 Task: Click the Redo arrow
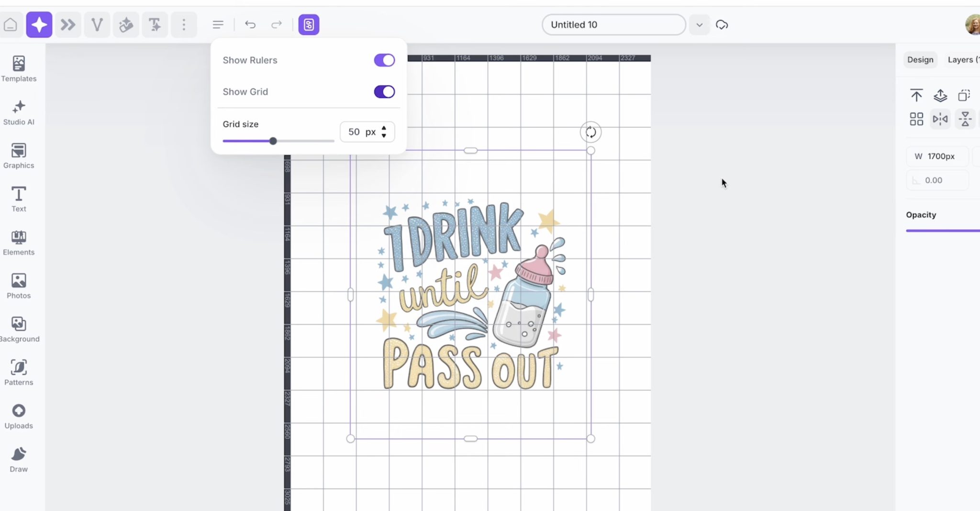point(277,25)
